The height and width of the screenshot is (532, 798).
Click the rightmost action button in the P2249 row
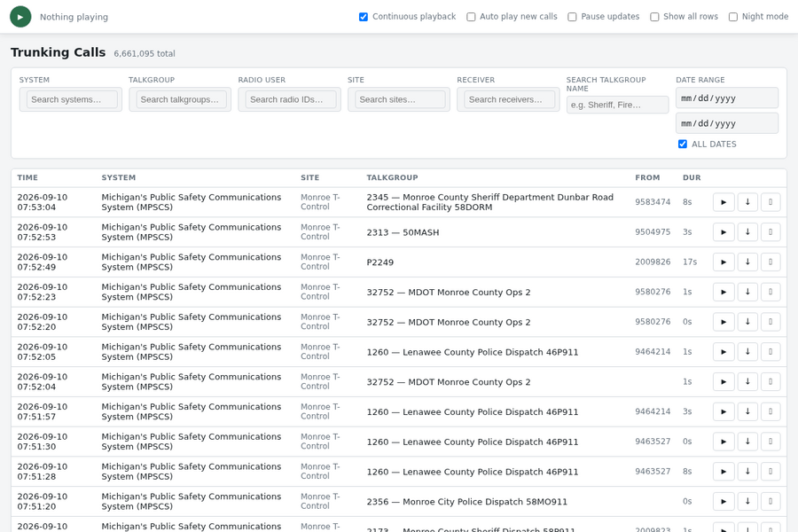[771, 262]
